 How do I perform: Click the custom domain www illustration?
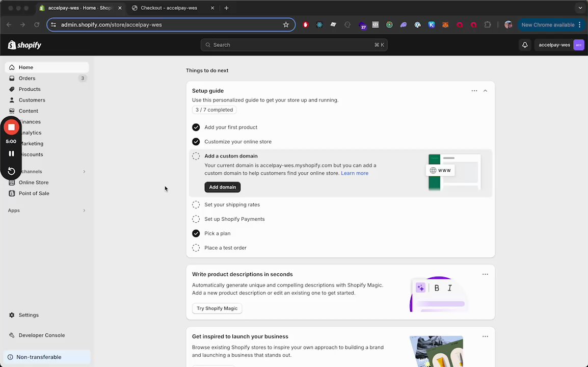pos(454,172)
